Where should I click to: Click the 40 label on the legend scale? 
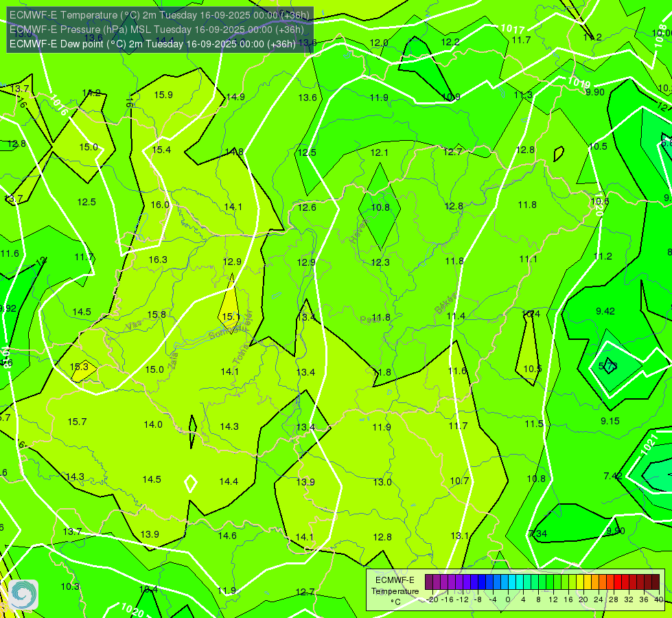pos(659,599)
